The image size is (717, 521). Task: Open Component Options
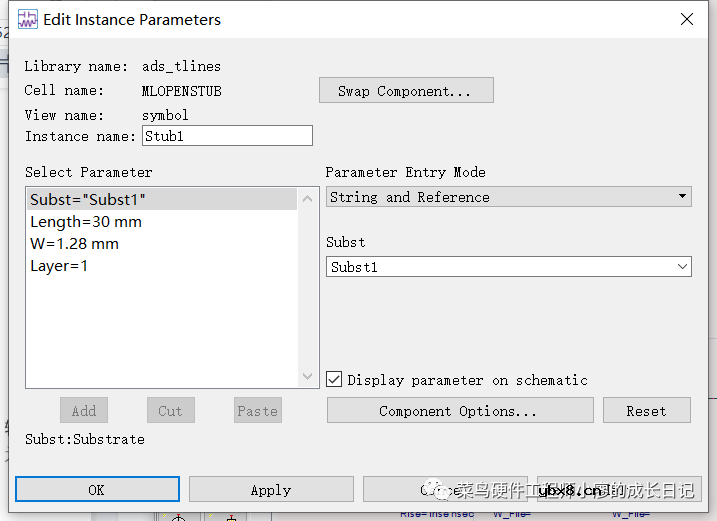[459, 411]
